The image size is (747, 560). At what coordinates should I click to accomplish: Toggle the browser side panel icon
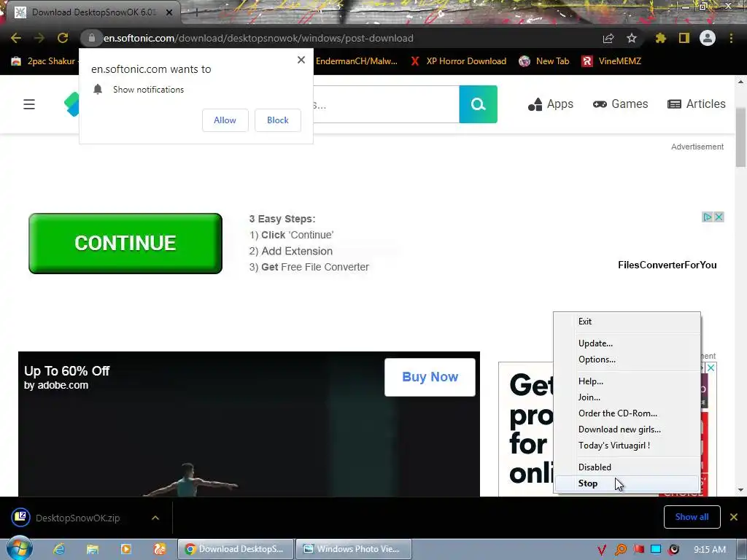point(684,38)
